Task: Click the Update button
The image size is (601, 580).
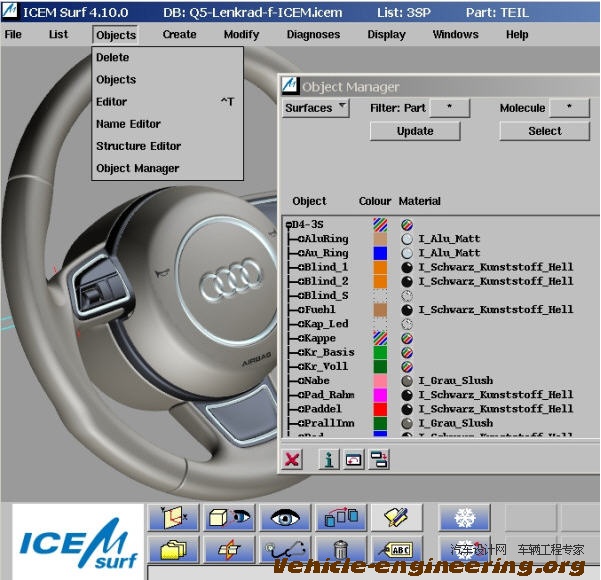Action: (415, 131)
